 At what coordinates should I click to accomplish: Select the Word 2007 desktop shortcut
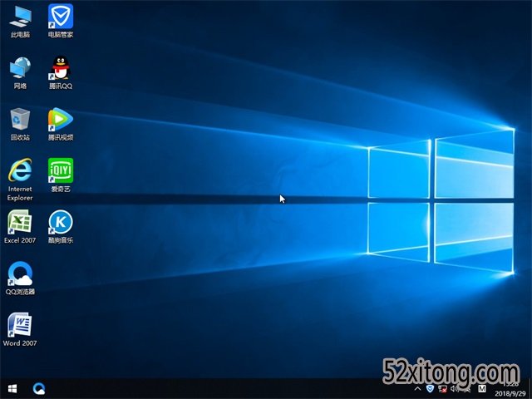coord(20,330)
